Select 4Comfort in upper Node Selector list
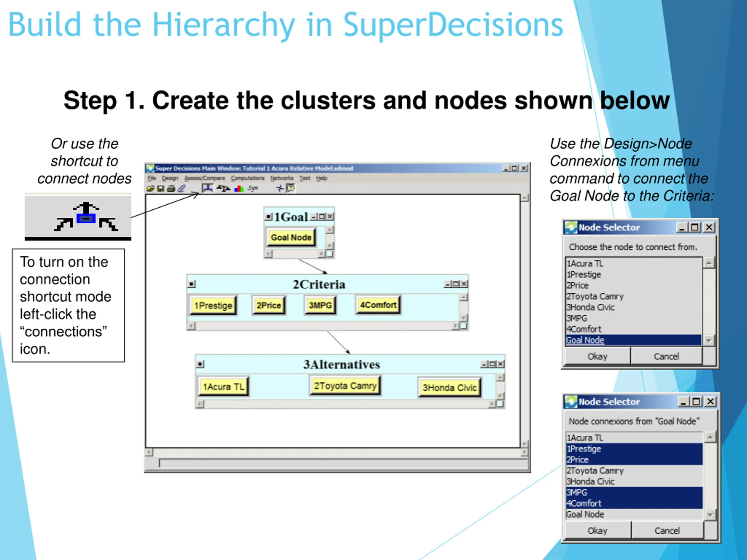The width and height of the screenshot is (747, 560). coord(633,329)
